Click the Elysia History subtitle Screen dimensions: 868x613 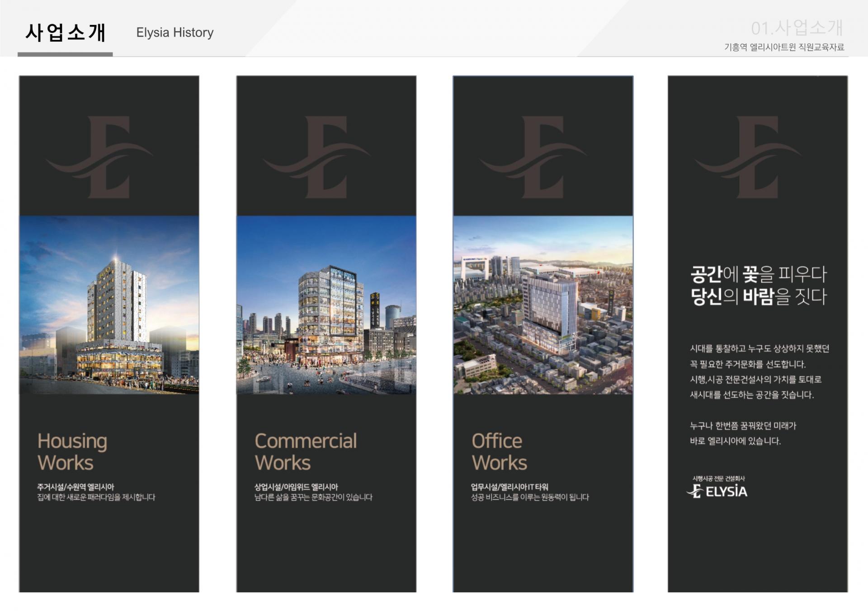(175, 33)
